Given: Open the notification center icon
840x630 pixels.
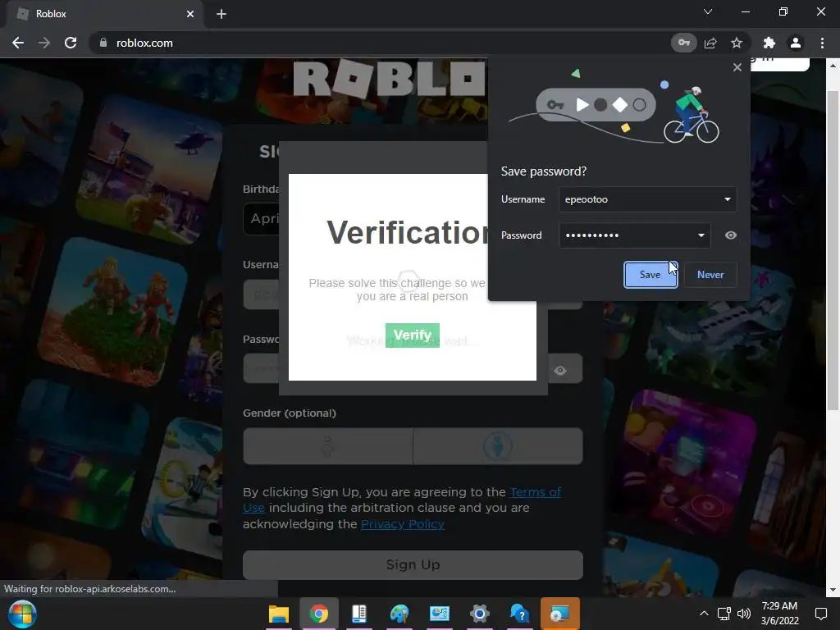Looking at the screenshot, I should pyautogui.click(x=820, y=614).
